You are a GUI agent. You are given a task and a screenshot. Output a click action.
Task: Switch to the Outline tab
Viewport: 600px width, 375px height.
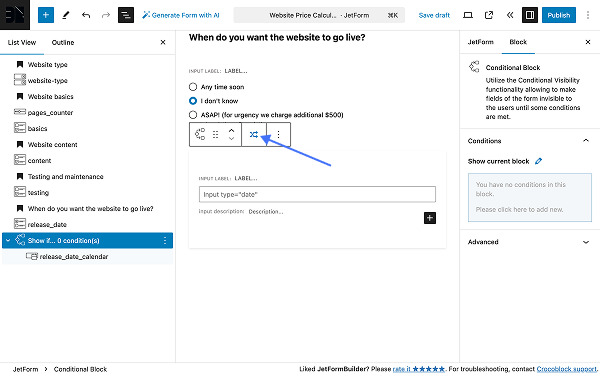click(63, 42)
